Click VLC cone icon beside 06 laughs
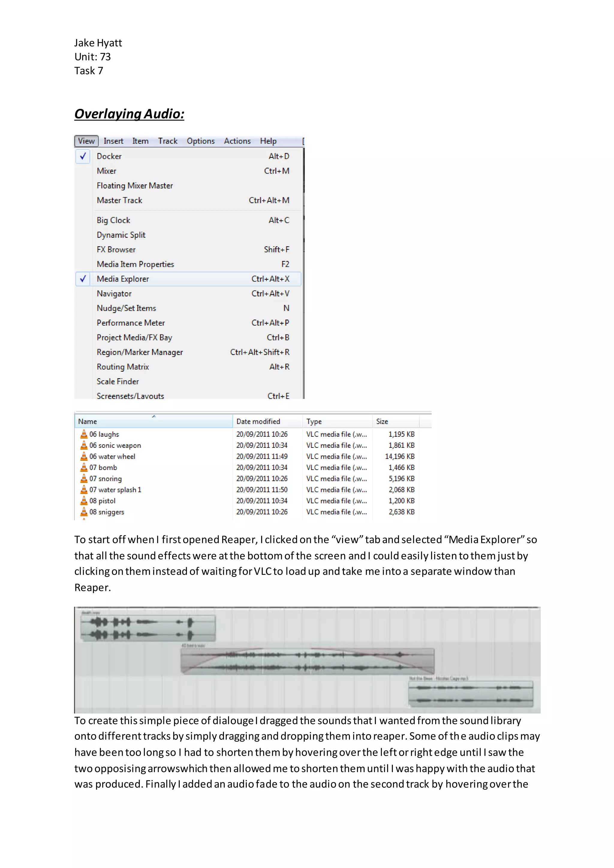 [84, 434]
